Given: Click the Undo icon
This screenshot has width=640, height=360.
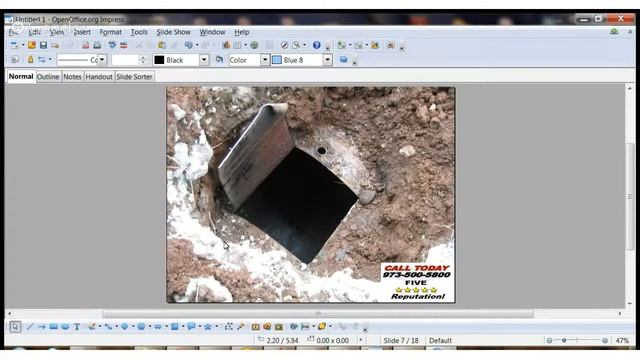Looking at the screenshot, I should pyautogui.click(x=188, y=45).
